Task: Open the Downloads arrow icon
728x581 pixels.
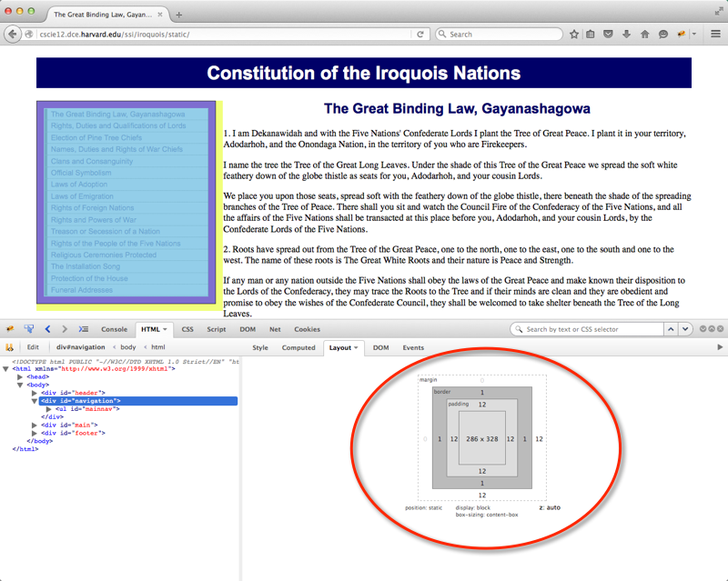Action: [x=626, y=34]
